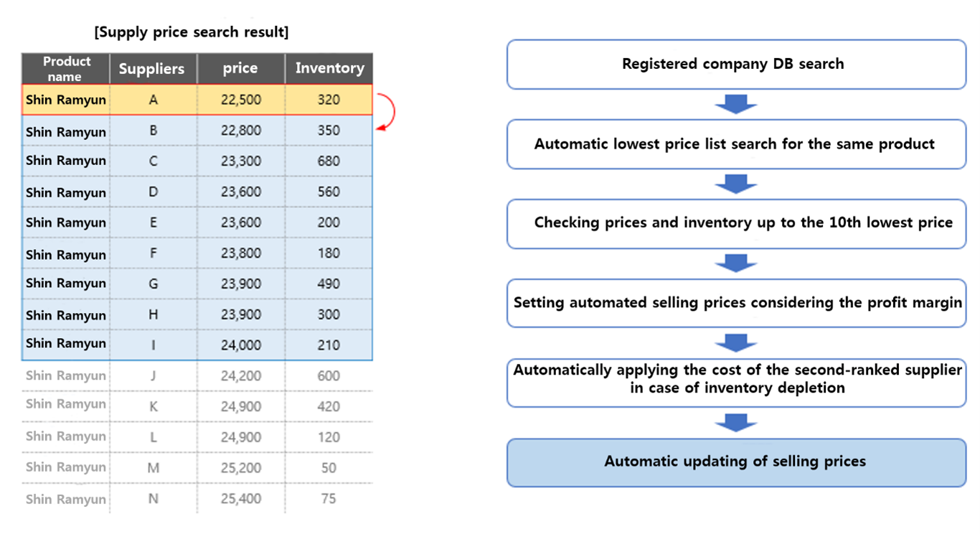This screenshot has width=980, height=534.
Task: Click supplier letter N in the last row
Action: pos(153,498)
